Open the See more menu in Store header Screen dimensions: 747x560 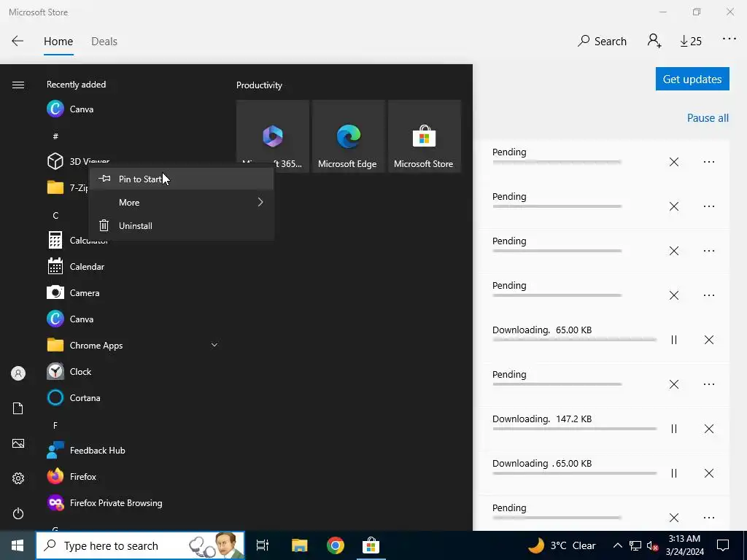point(729,39)
